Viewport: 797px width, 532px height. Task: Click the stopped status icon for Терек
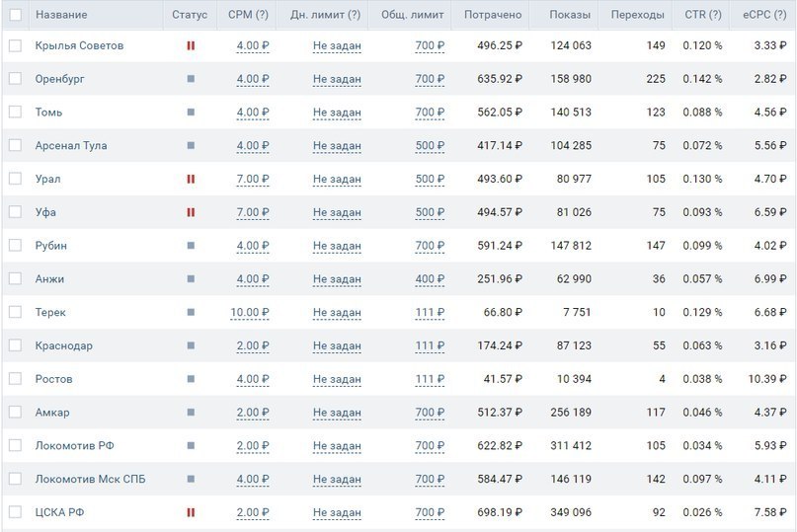click(191, 312)
